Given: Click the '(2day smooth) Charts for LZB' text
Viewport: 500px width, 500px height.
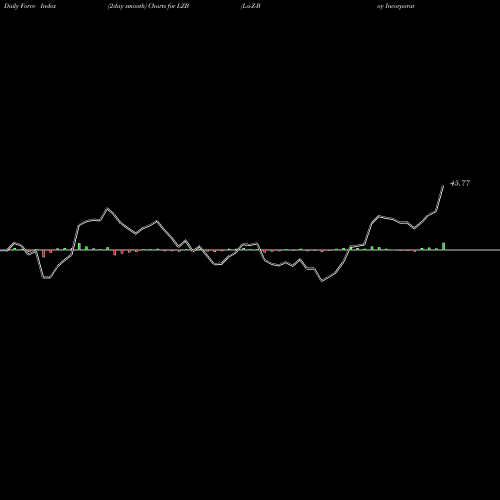Looking at the screenshot, I should [149, 6].
